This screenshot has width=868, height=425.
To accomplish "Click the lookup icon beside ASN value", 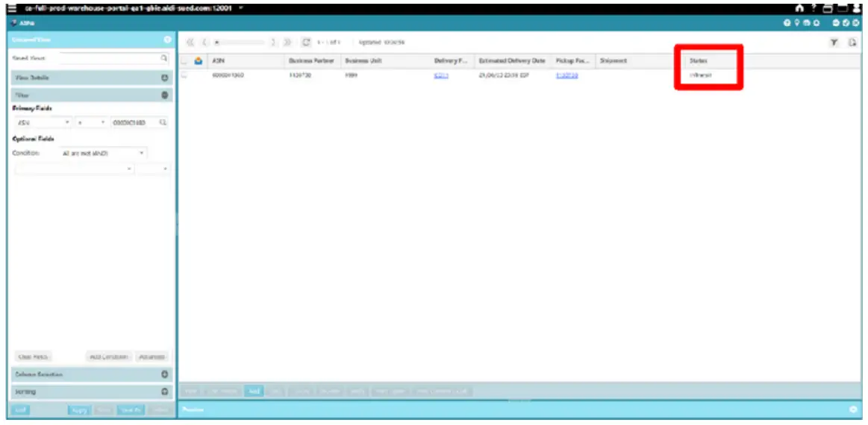I will tap(163, 122).
